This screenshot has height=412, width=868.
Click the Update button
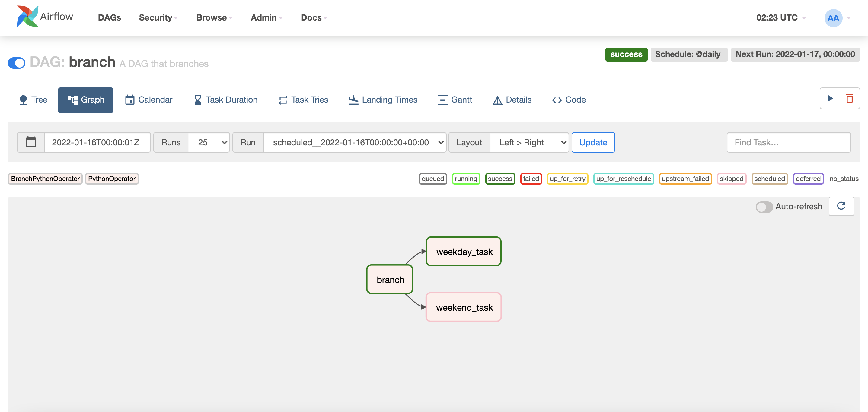pos(593,142)
